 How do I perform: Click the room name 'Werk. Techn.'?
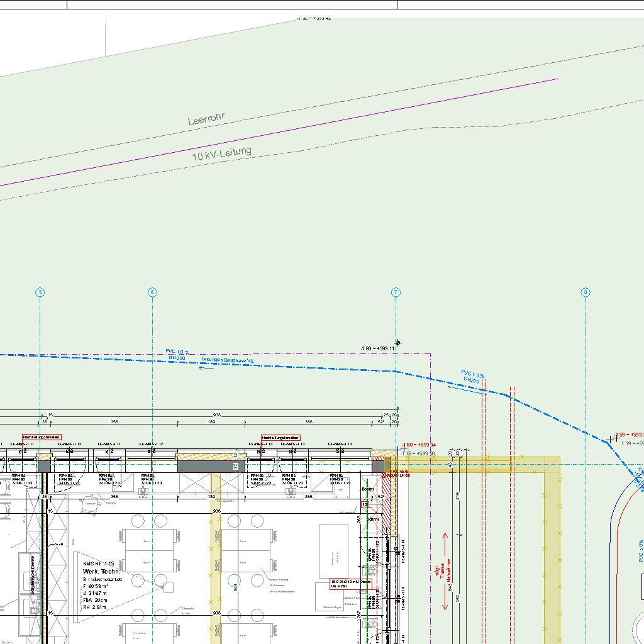[x=101, y=571]
